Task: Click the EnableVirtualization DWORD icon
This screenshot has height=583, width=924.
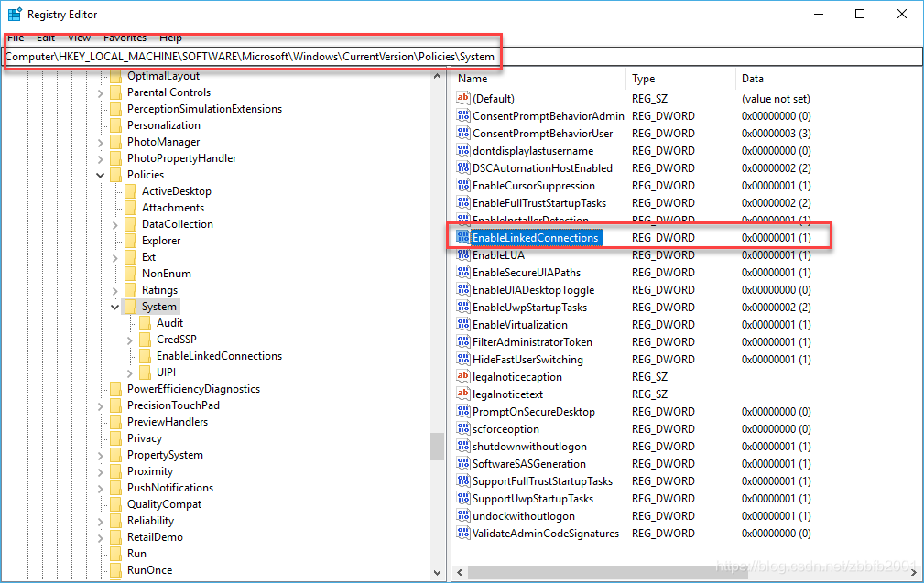Action: tap(463, 325)
